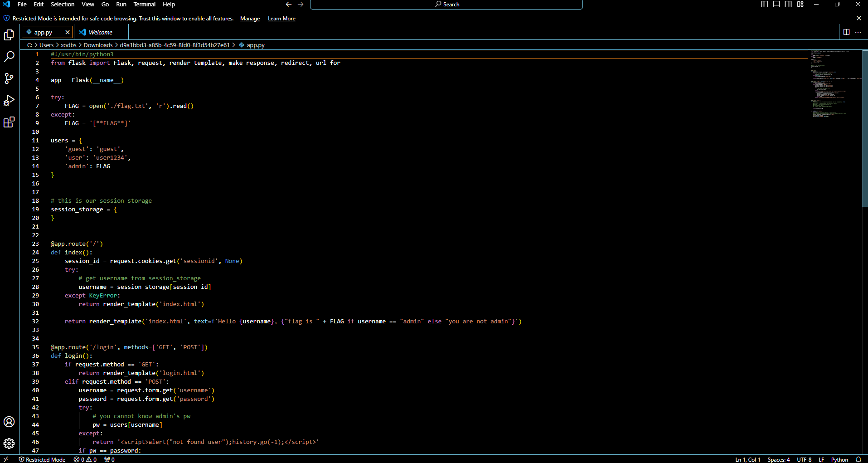Image resolution: width=868 pixels, height=463 pixels.
Task: Expand the Users breadcrumb segment
Action: (x=46, y=45)
